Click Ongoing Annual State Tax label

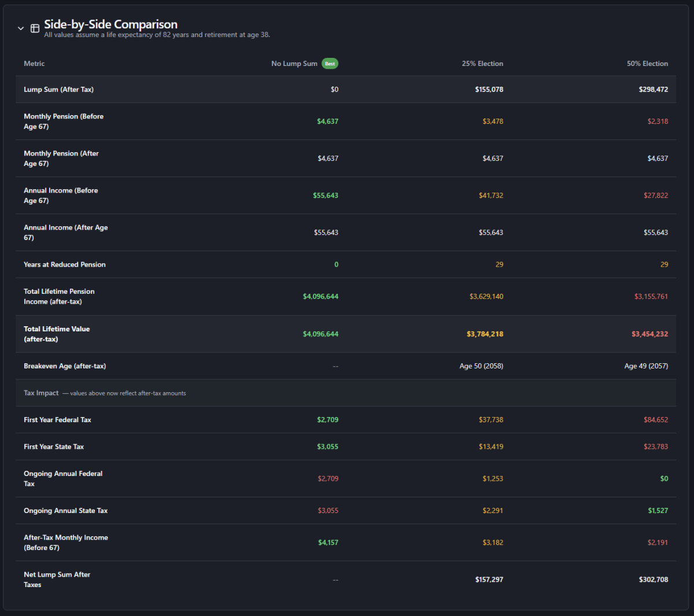click(65, 511)
